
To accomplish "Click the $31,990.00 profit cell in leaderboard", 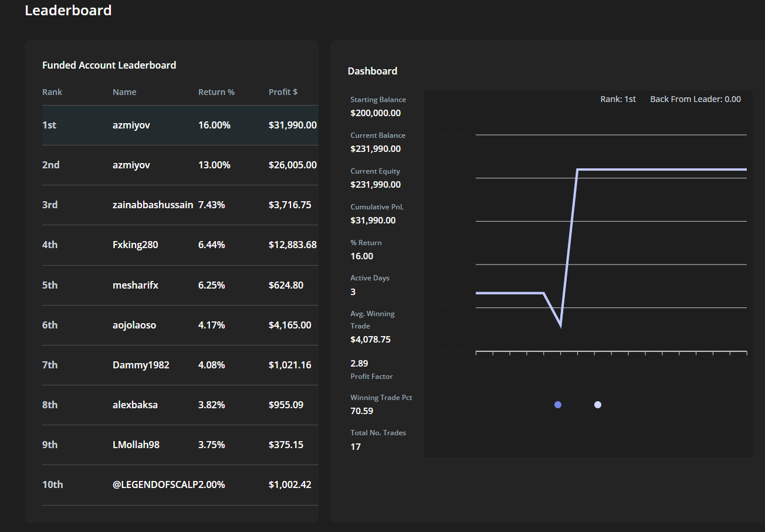I will (x=293, y=125).
